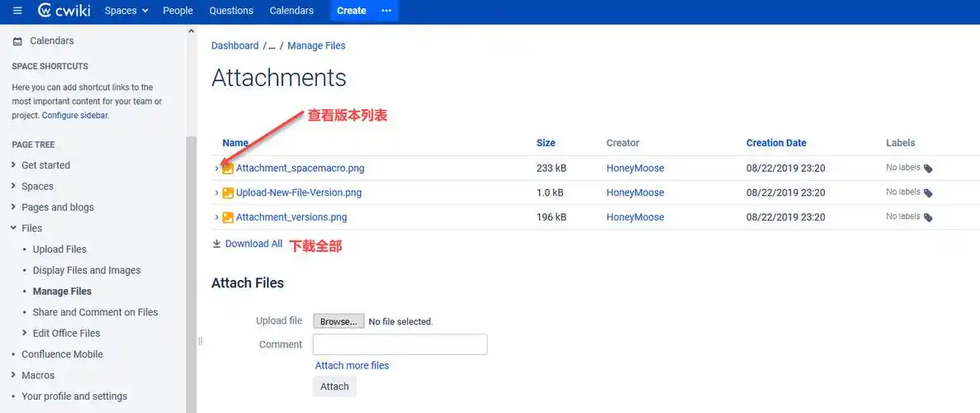Open Share and Comment on Files page
The width and height of the screenshot is (980, 413).
[95, 312]
